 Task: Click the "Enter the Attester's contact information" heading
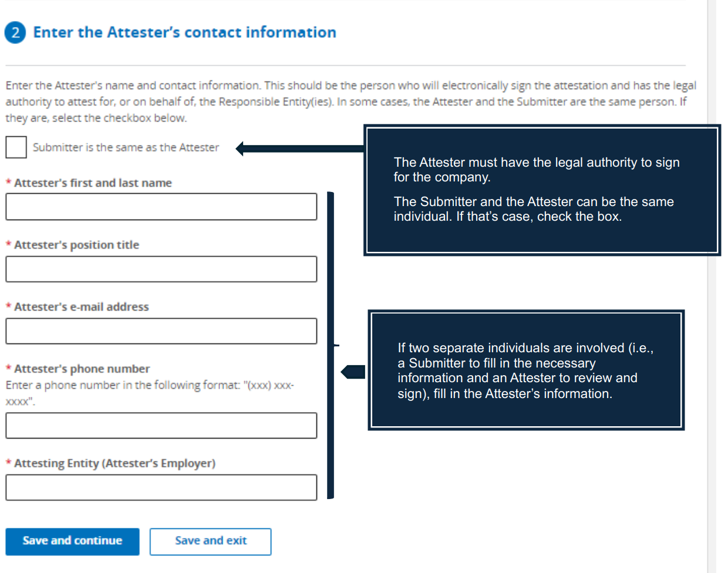coord(184,32)
